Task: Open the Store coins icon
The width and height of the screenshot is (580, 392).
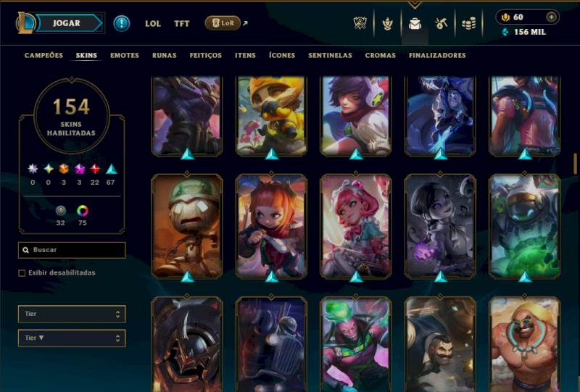Action: (x=468, y=24)
